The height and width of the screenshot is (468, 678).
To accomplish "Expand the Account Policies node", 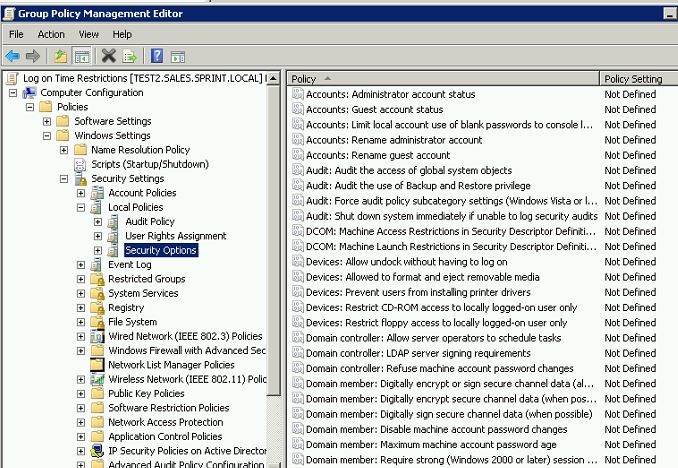I will pyautogui.click(x=81, y=193).
